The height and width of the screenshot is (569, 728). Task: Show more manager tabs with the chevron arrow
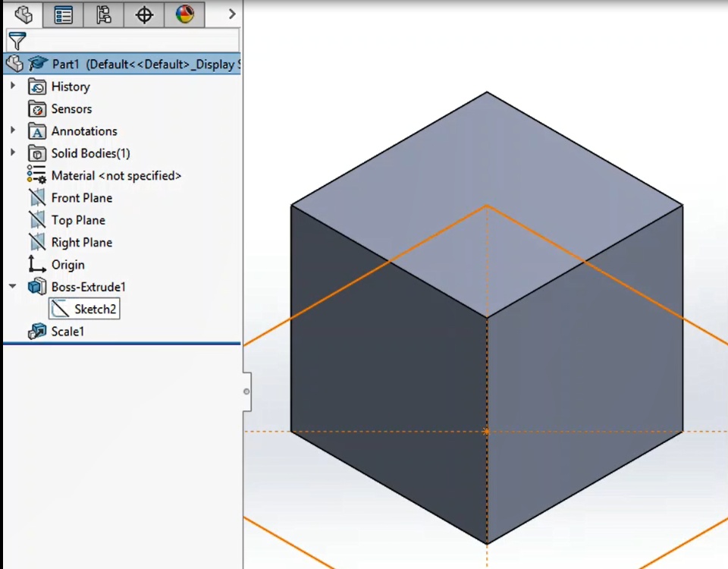tap(232, 14)
